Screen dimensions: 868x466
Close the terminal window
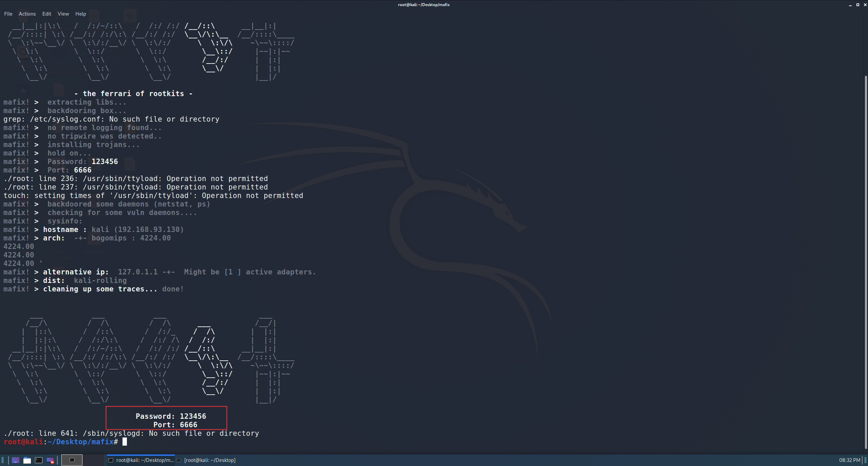coord(865,5)
